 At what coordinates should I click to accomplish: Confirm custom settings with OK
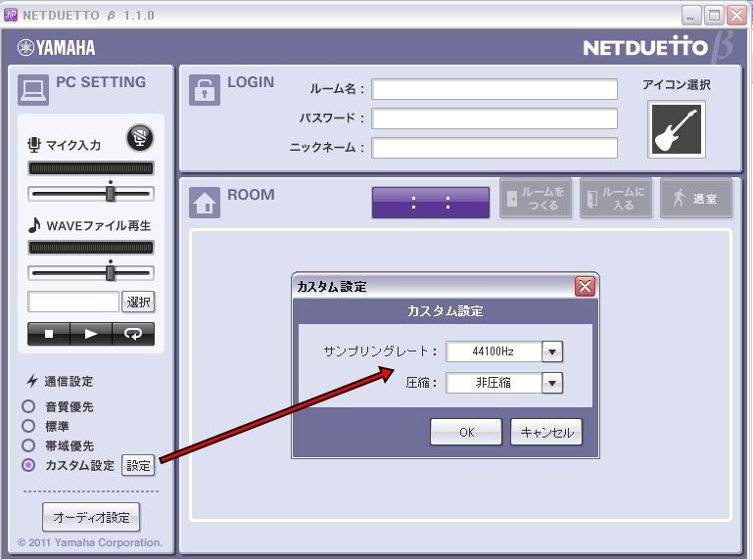click(466, 432)
